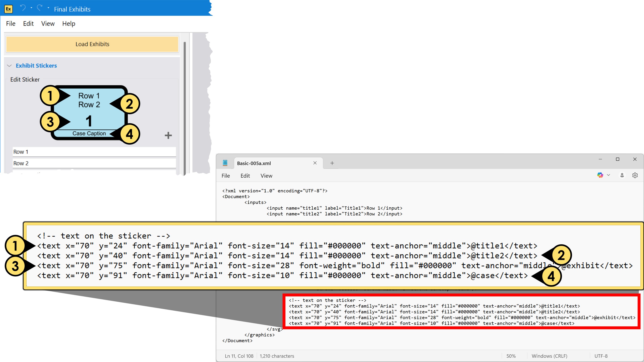Click the Undo icon in Final Exhibits
This screenshot has height=362, width=644.
(x=23, y=8)
